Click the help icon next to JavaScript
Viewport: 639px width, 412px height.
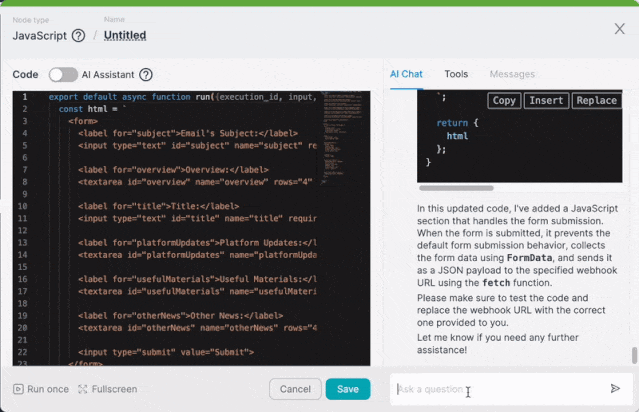click(x=79, y=36)
